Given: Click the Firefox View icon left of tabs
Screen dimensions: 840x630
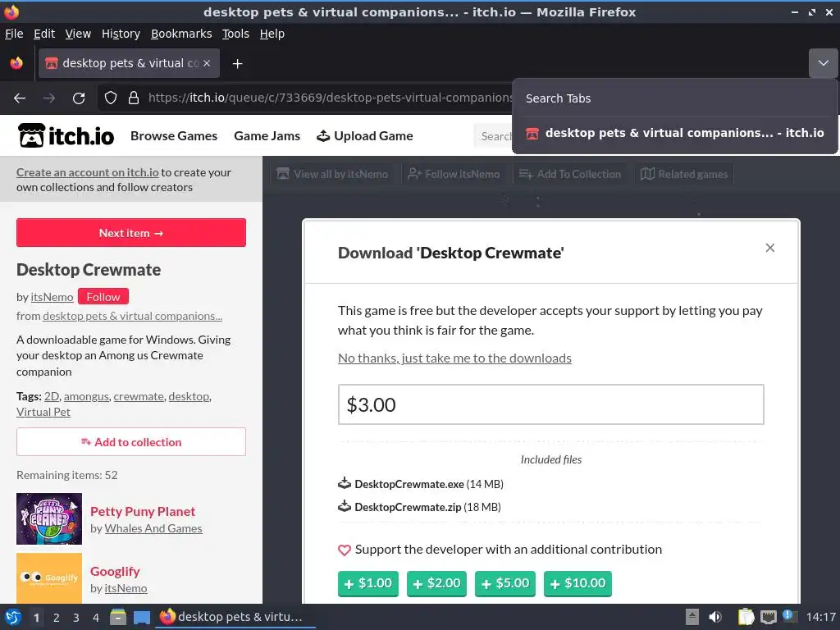Looking at the screenshot, I should 16,63.
